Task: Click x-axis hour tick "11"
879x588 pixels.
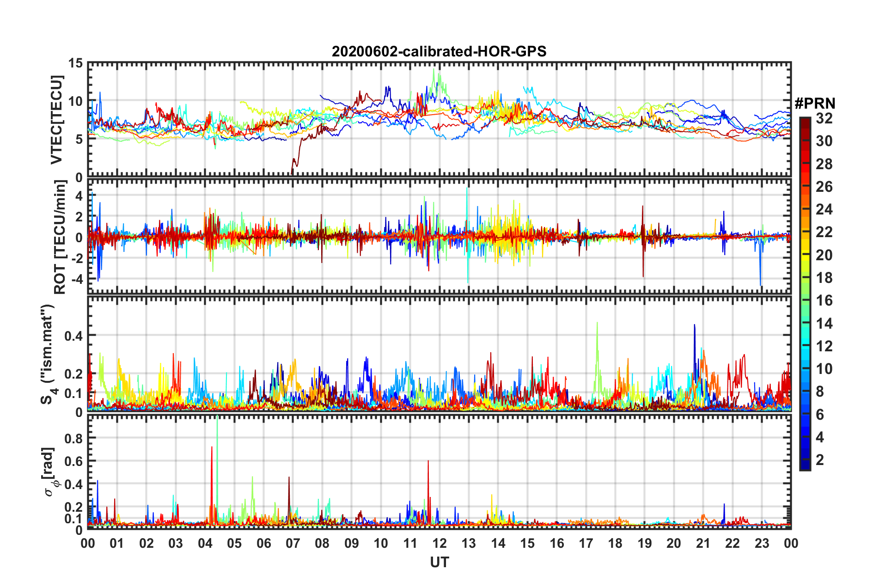Action: (x=410, y=543)
